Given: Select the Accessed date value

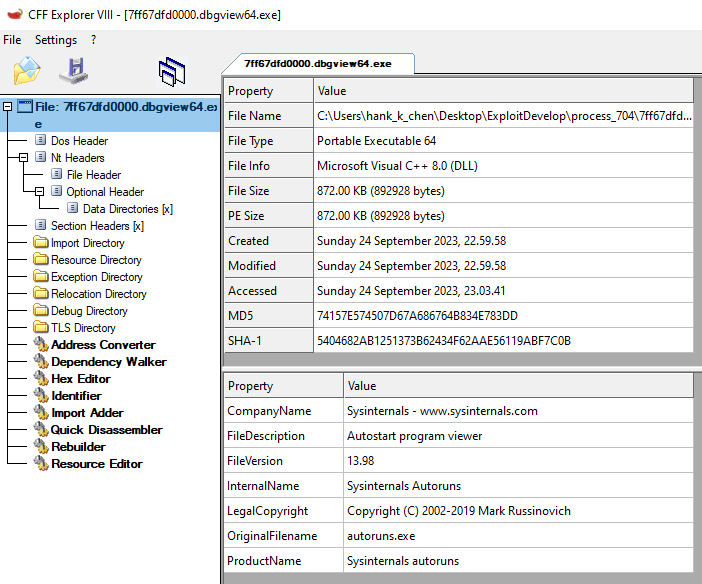Looking at the screenshot, I should [503, 291].
